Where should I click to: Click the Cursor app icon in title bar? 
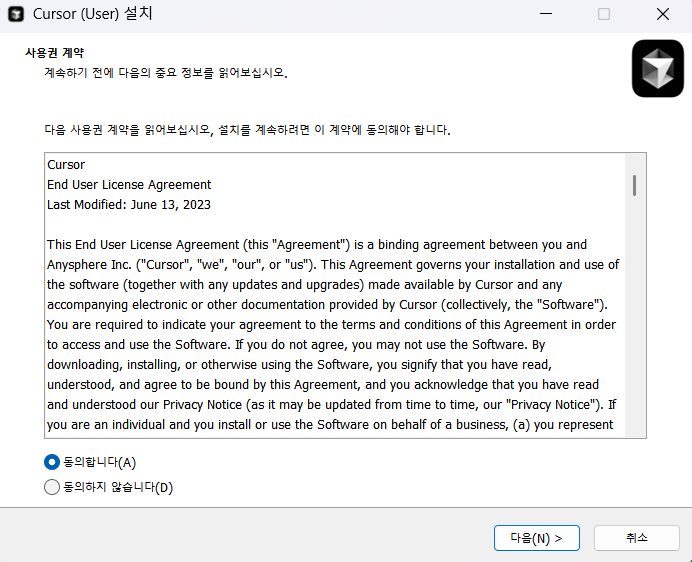(16, 14)
